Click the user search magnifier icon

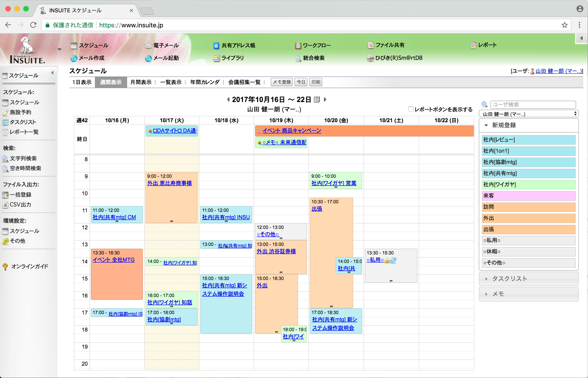(x=484, y=104)
